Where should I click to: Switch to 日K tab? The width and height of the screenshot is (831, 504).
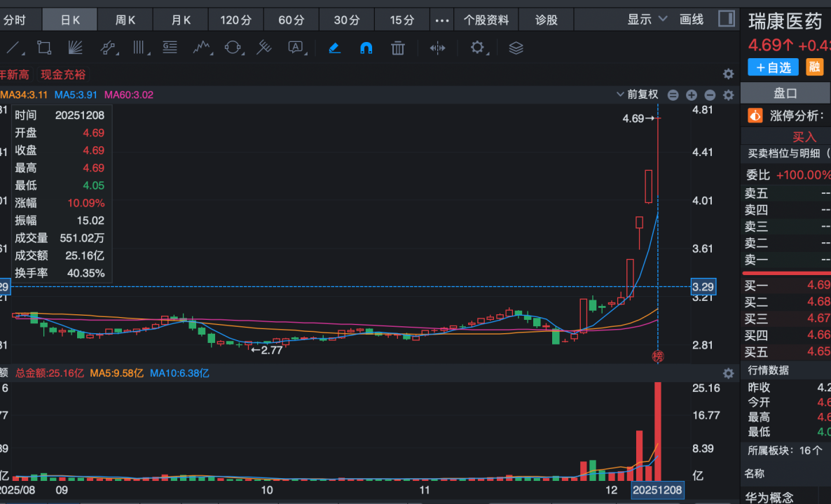click(x=70, y=20)
